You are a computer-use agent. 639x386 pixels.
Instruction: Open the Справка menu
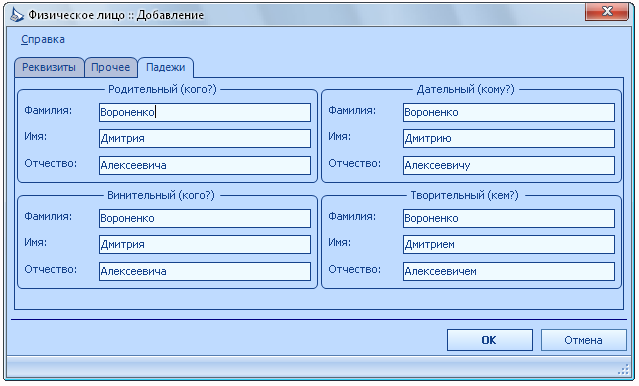pyautogui.click(x=43, y=40)
